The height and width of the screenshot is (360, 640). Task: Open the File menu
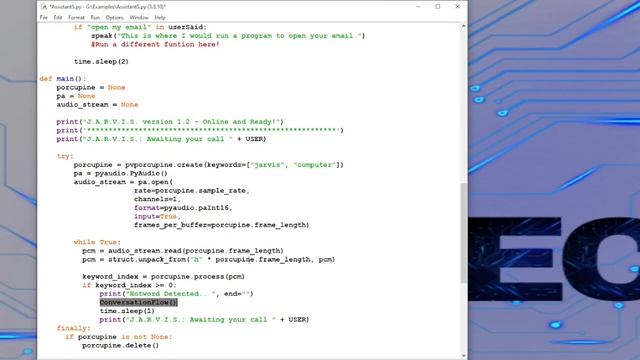(x=44, y=18)
